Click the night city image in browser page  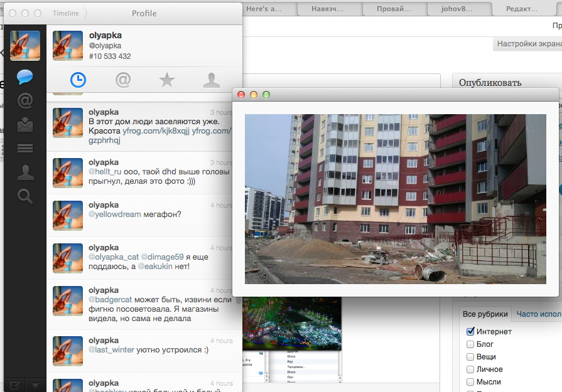pos(292,323)
